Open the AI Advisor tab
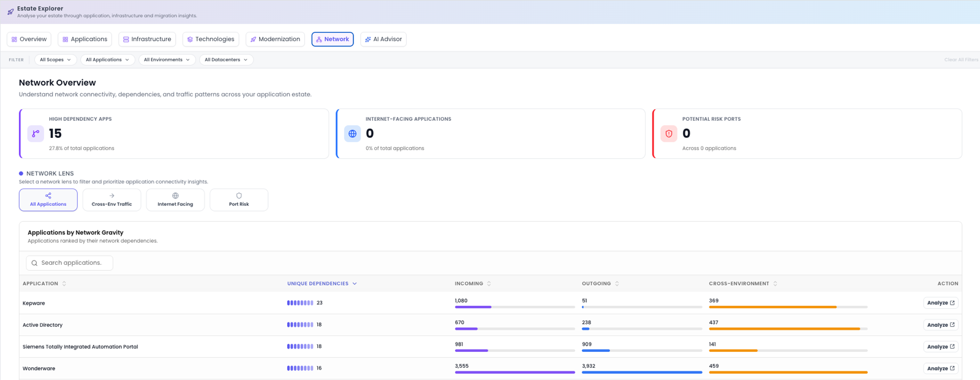Viewport: 980px width, 380px height. pos(383,39)
